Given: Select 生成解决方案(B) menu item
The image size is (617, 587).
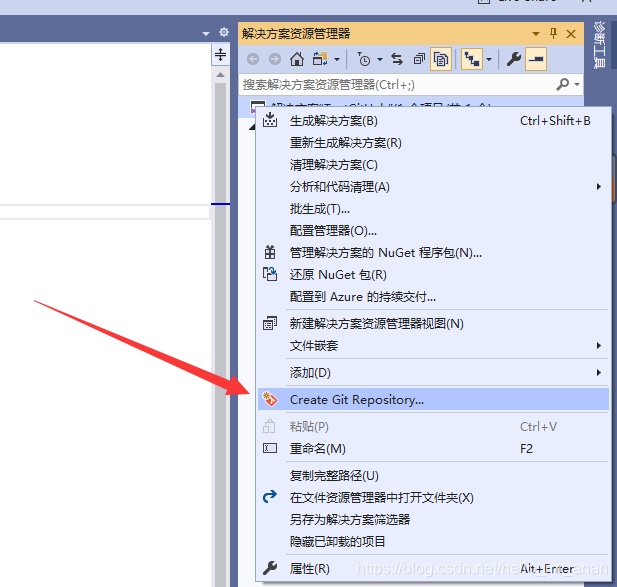Looking at the screenshot, I should pos(433,121).
